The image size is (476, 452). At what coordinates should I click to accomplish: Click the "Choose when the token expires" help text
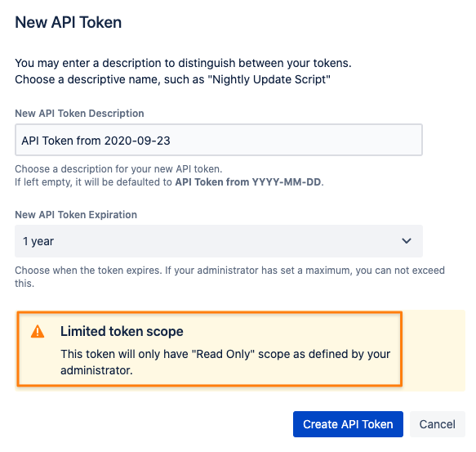[88, 271]
